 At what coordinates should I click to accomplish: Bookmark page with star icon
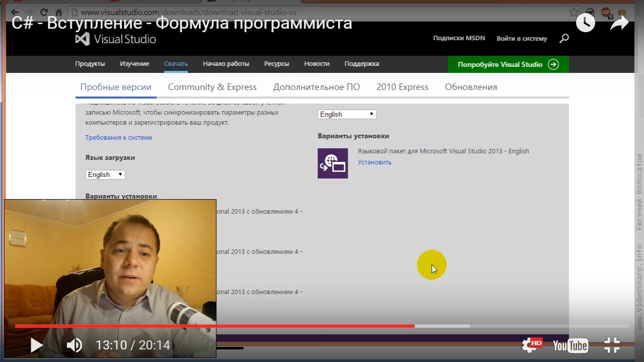[573, 13]
